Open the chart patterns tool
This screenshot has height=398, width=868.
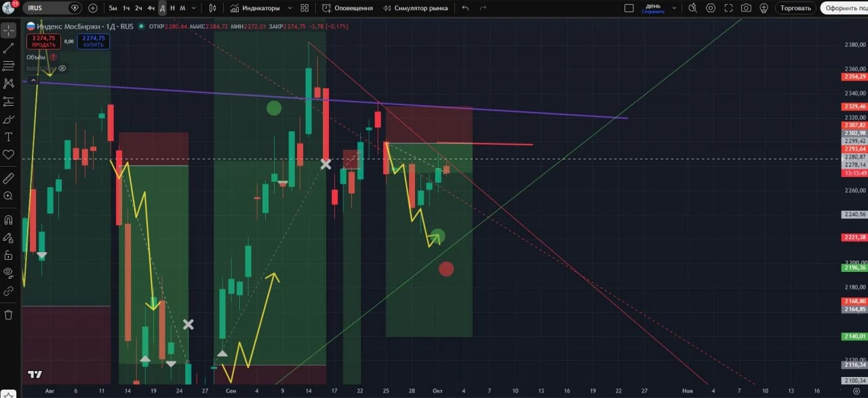coord(9,83)
